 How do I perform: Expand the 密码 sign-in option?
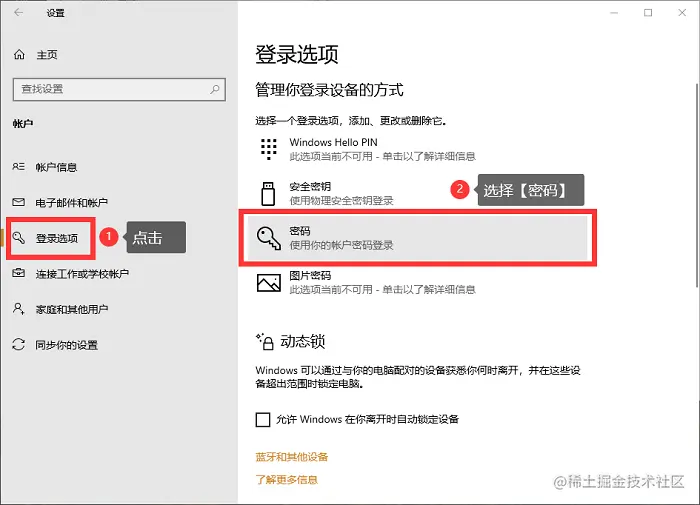417,238
